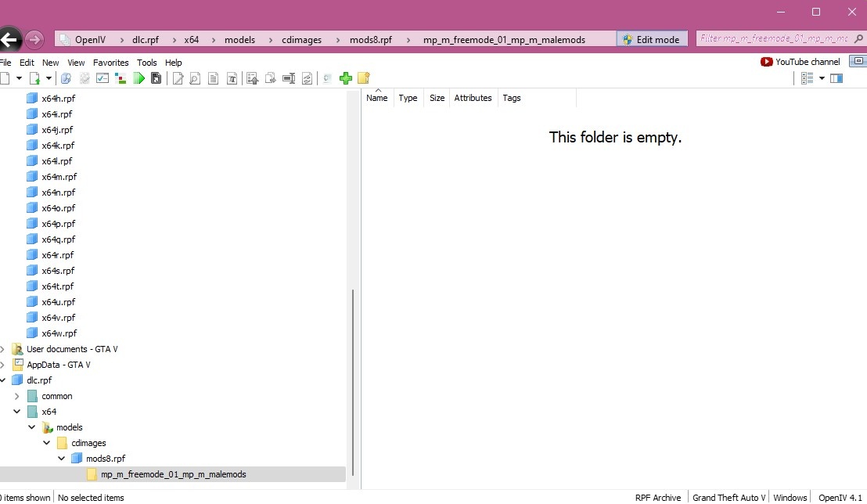Click the forward navigation arrow
The image size is (867, 504).
pos(34,39)
